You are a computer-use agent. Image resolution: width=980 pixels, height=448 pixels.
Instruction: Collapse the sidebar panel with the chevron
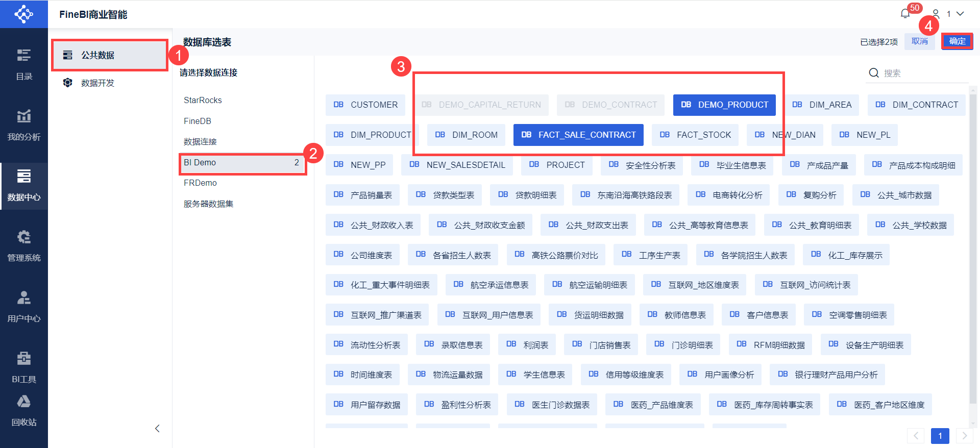[x=157, y=429]
